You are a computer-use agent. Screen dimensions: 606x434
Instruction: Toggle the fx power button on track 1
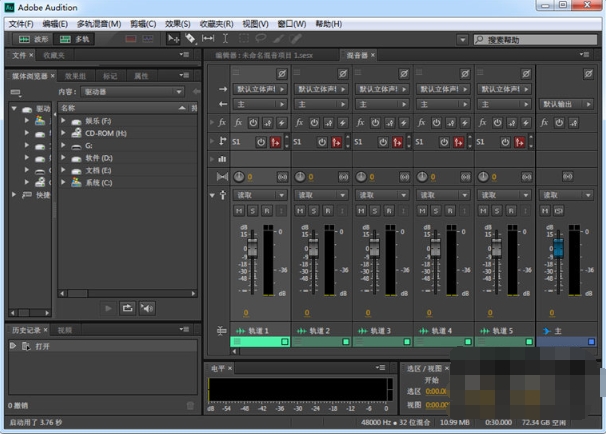(253, 123)
